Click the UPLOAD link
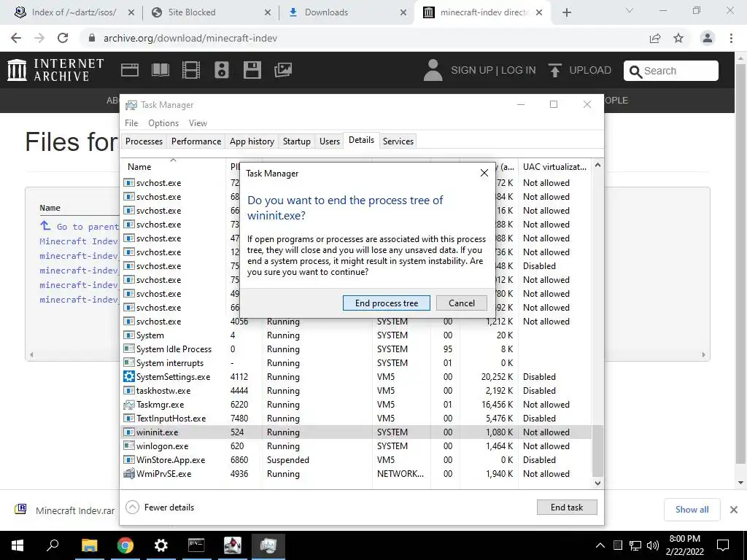 [x=589, y=70]
